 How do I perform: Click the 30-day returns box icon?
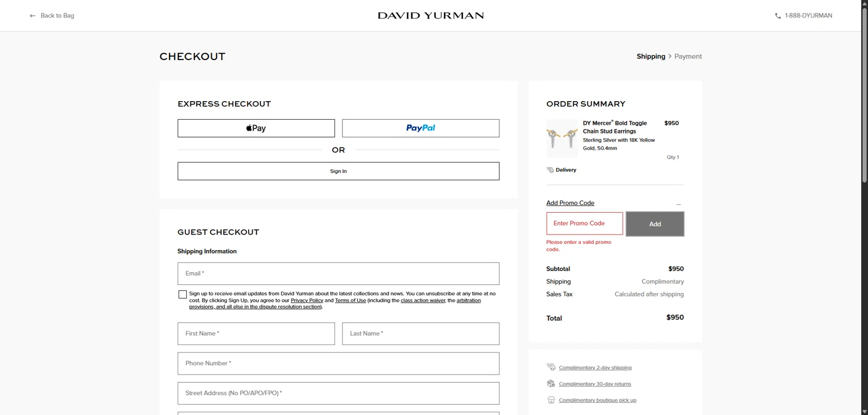[x=551, y=383]
